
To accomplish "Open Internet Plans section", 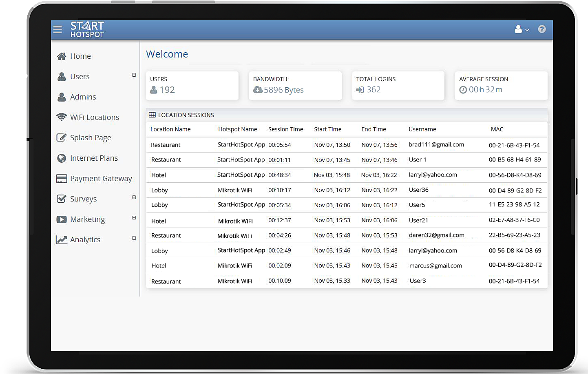I will point(94,158).
